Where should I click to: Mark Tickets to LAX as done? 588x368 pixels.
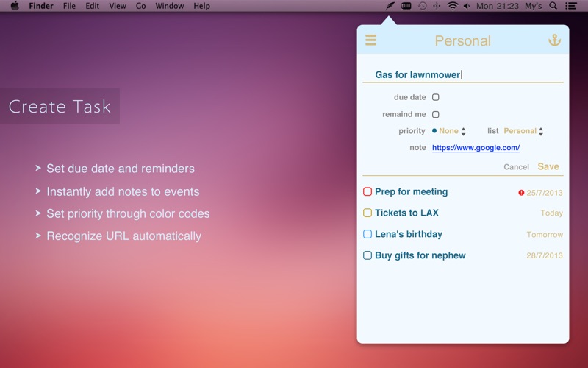tap(367, 213)
